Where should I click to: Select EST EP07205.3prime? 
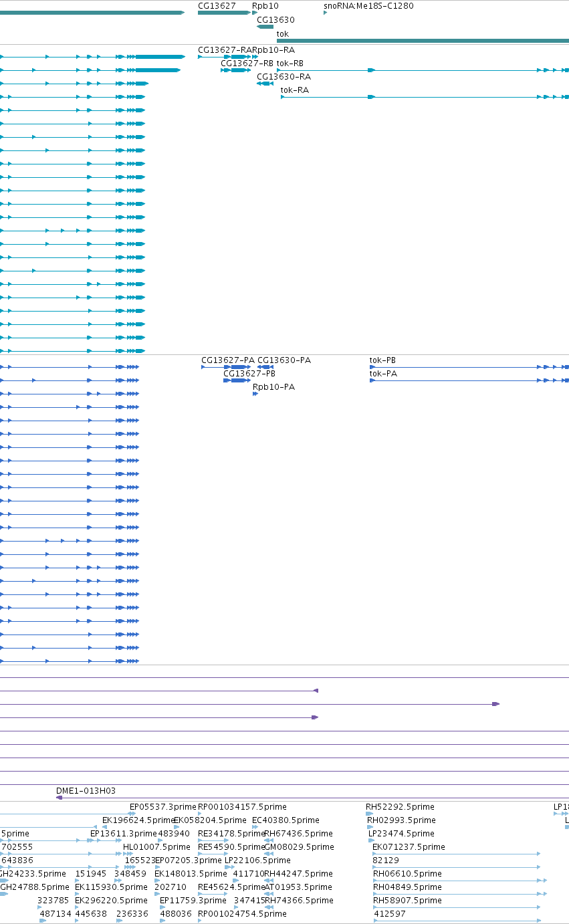click(188, 860)
